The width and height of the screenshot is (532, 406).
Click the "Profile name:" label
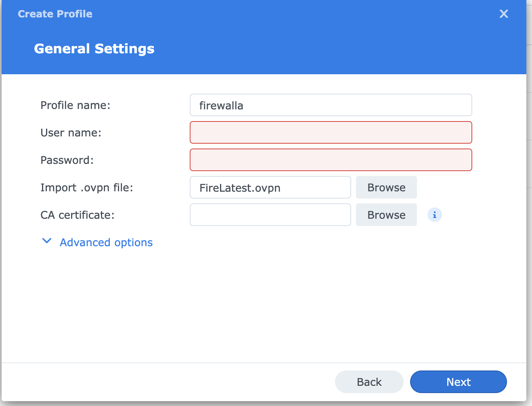coord(75,105)
